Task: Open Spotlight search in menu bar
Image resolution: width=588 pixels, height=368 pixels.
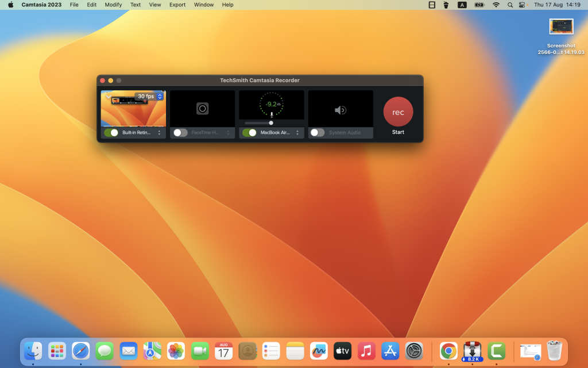Action: [510, 5]
